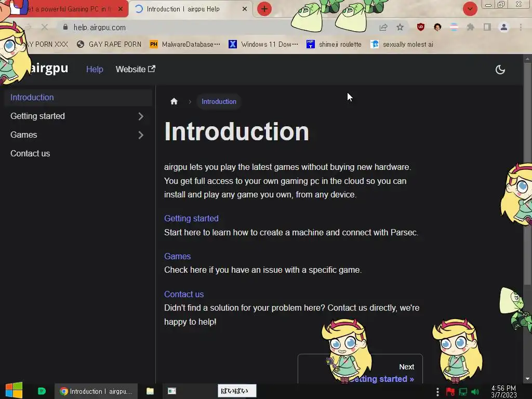Click the face avatar extension icon
This screenshot has width=532, height=399.
[437, 27]
